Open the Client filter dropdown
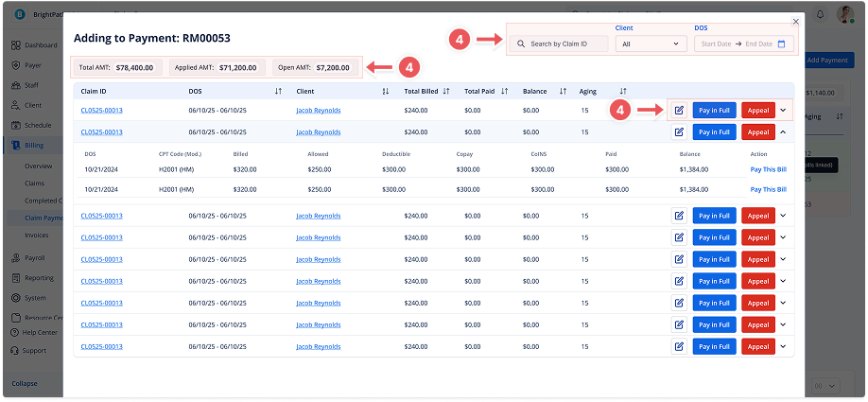 coord(651,44)
